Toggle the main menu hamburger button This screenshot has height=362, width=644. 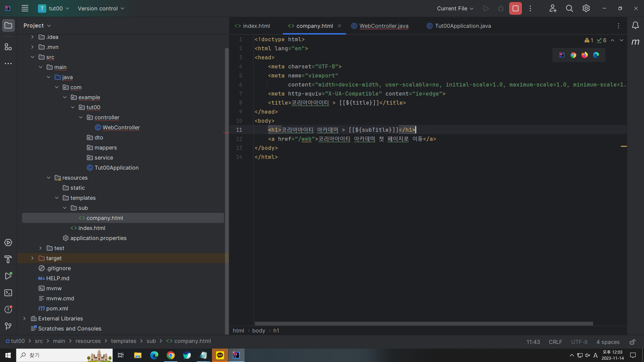coord(25,8)
